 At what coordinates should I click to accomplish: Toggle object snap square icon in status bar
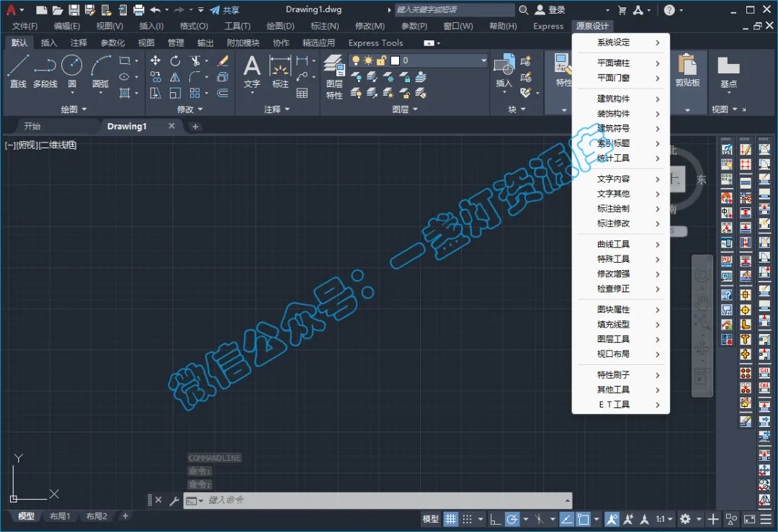(583, 519)
